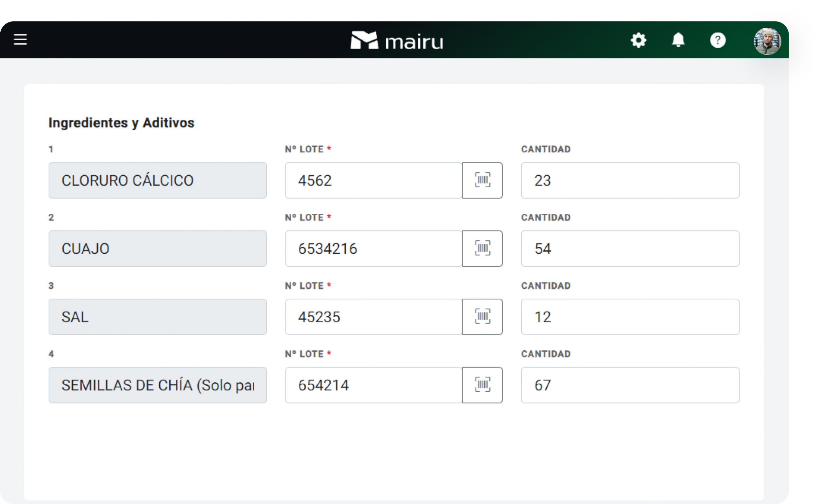
Task: Open the settings gear icon
Action: (x=638, y=41)
